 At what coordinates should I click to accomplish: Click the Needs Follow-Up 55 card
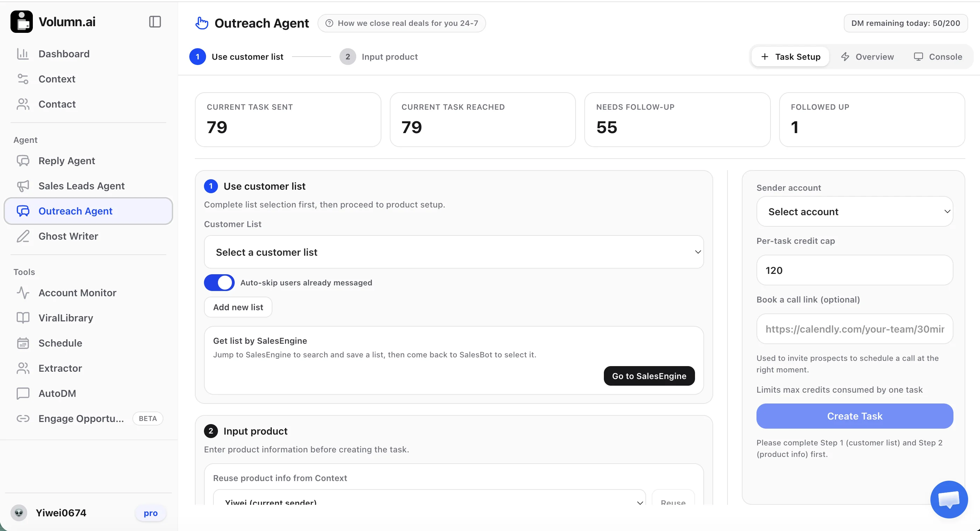point(677,119)
